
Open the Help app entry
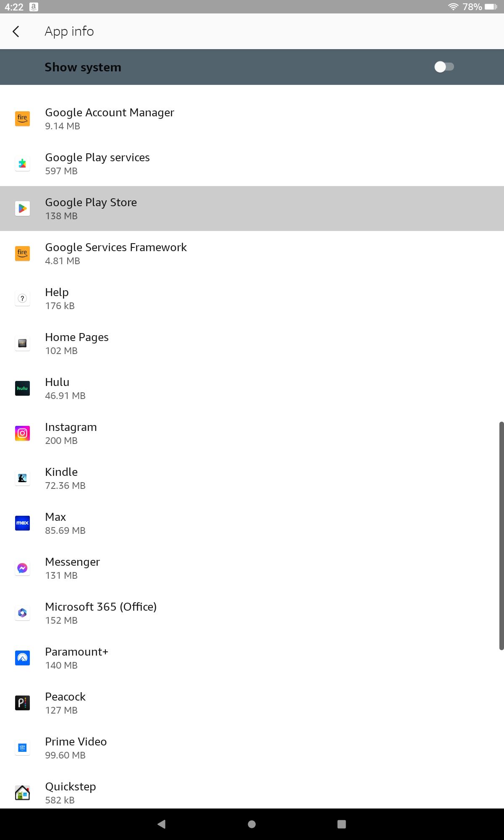click(252, 299)
